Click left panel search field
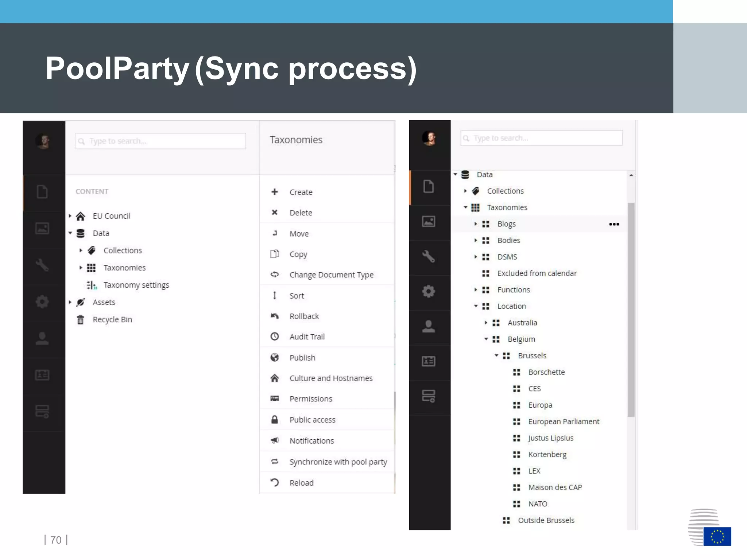 pos(160,141)
